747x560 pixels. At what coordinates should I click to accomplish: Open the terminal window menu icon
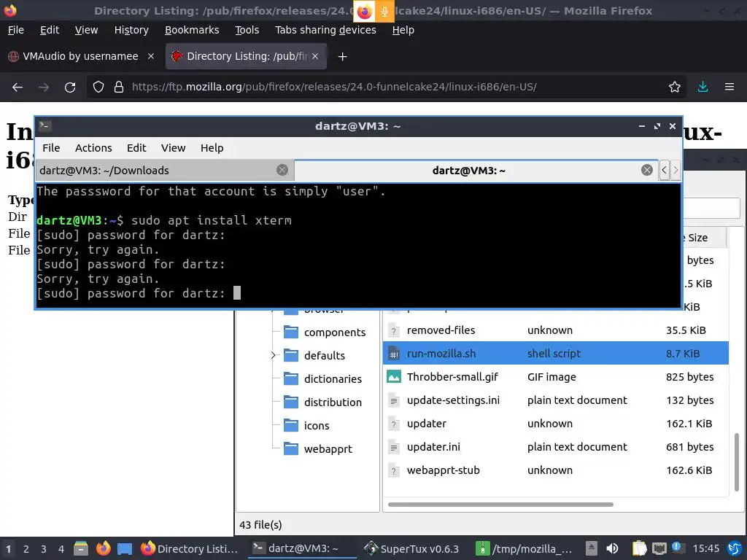click(x=45, y=125)
